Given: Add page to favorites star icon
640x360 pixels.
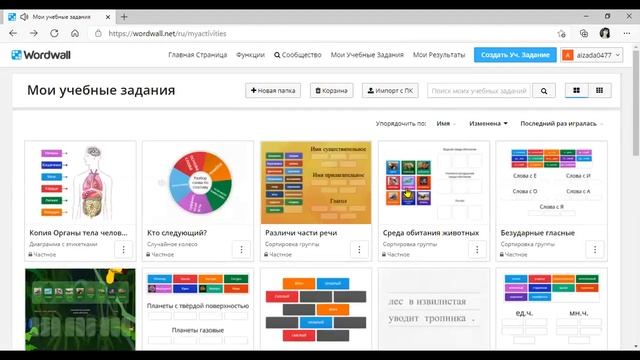Looking at the screenshot, I should pyautogui.click(x=562, y=33).
